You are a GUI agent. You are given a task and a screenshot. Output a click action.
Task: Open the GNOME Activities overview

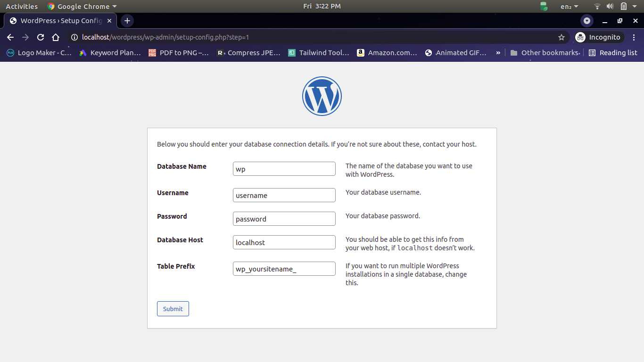click(22, 6)
